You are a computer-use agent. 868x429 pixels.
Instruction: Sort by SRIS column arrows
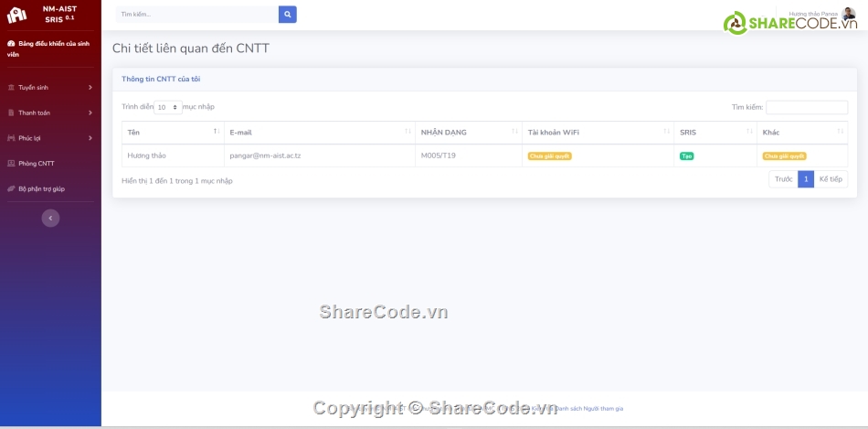(x=750, y=133)
